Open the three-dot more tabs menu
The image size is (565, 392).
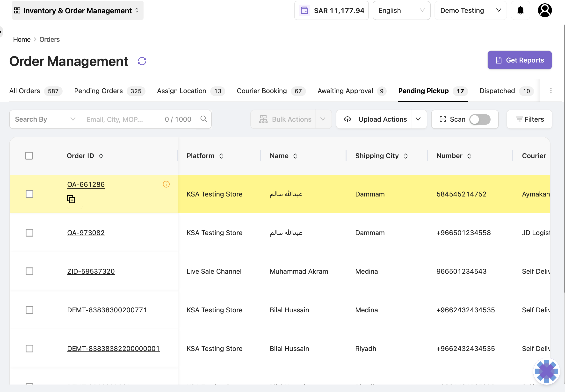(551, 91)
